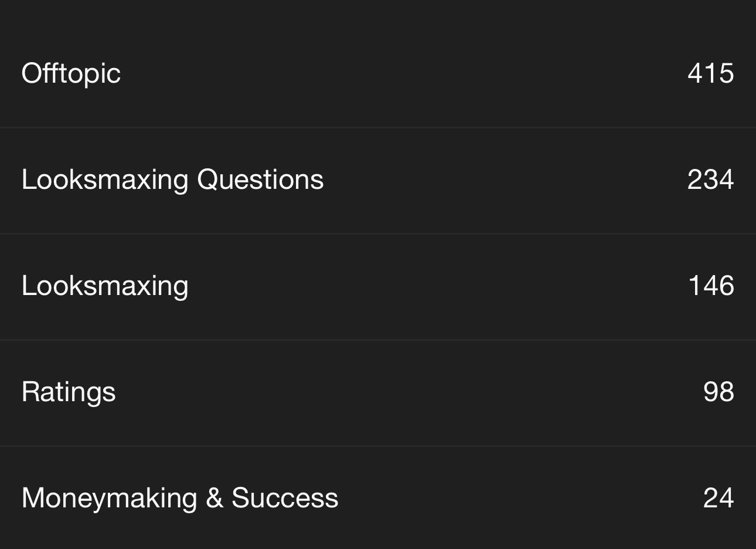This screenshot has width=756, height=549.
Task: Click the 415 count beside Offtopic
Action: 710,73
